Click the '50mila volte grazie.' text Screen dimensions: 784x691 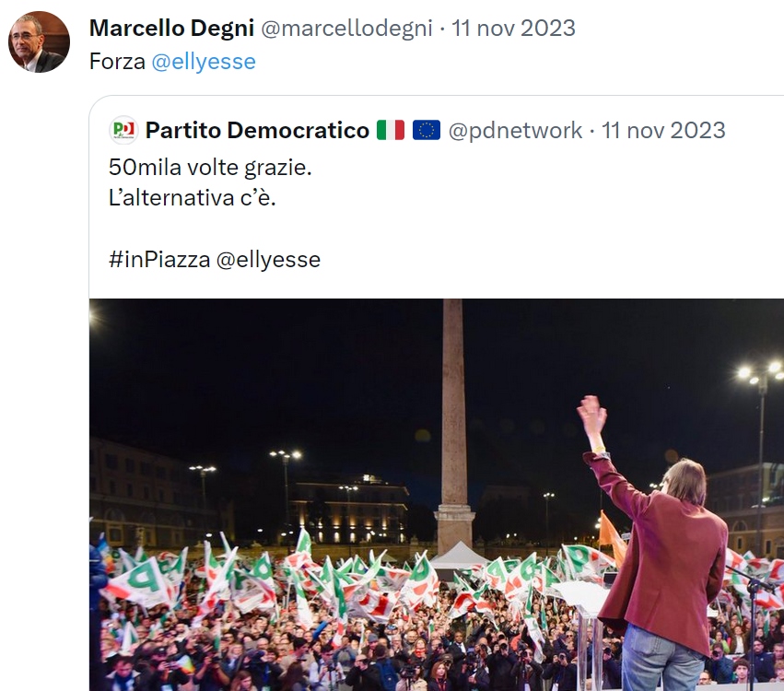(x=210, y=168)
